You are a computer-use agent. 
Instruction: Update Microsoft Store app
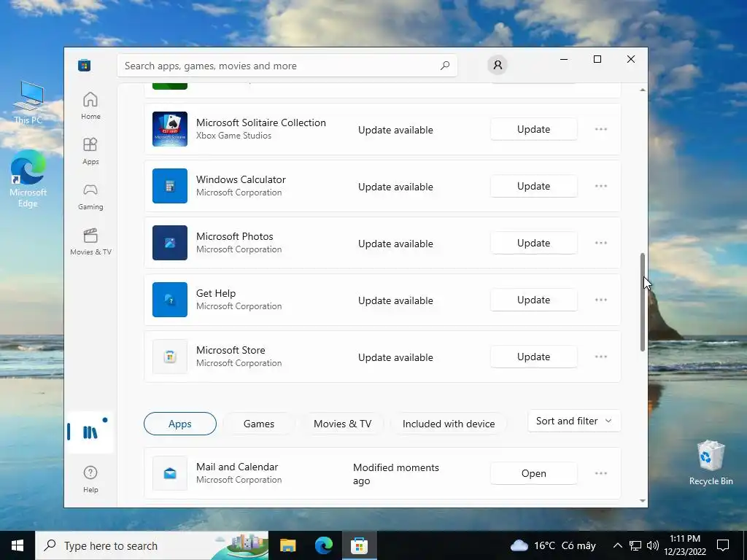[x=533, y=357]
